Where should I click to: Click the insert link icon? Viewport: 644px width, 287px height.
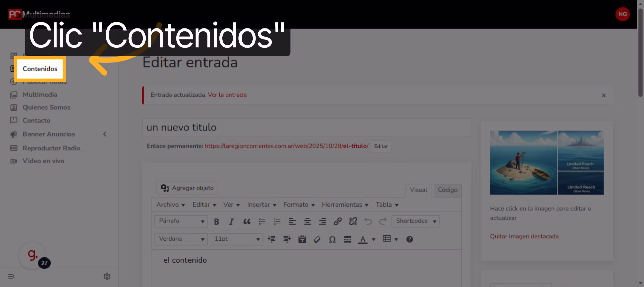point(337,221)
